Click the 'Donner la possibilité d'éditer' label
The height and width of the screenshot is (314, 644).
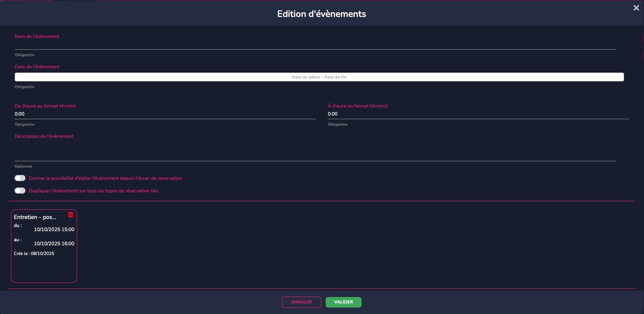click(x=105, y=178)
